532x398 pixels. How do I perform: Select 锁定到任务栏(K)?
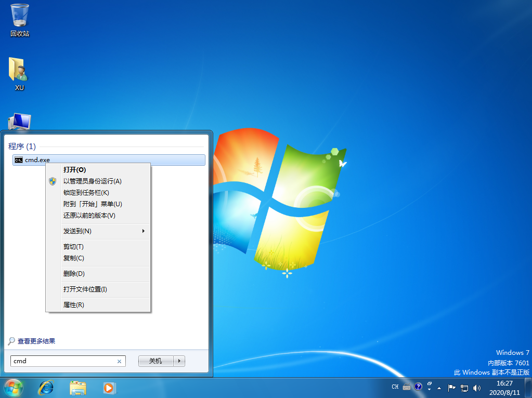[x=98, y=193]
